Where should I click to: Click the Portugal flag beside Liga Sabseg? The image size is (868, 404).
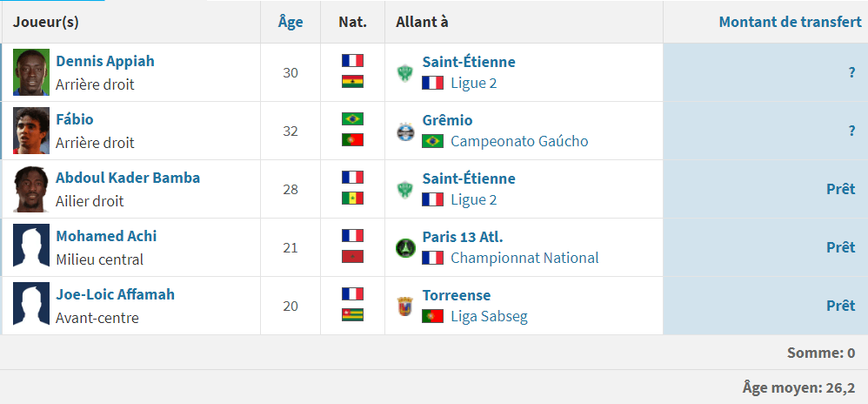click(432, 316)
